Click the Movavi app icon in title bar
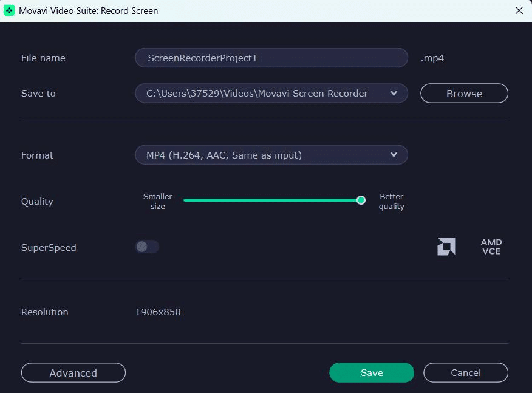The height and width of the screenshot is (393, 532). click(x=9, y=10)
